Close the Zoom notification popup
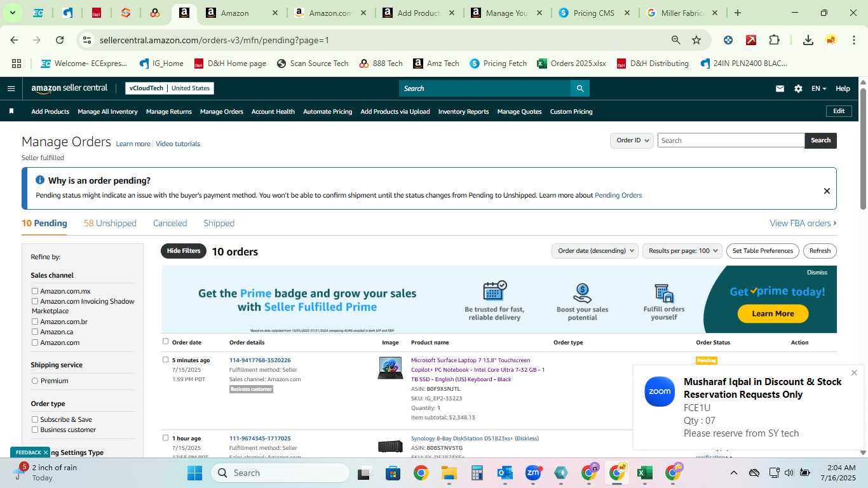 [x=854, y=372]
